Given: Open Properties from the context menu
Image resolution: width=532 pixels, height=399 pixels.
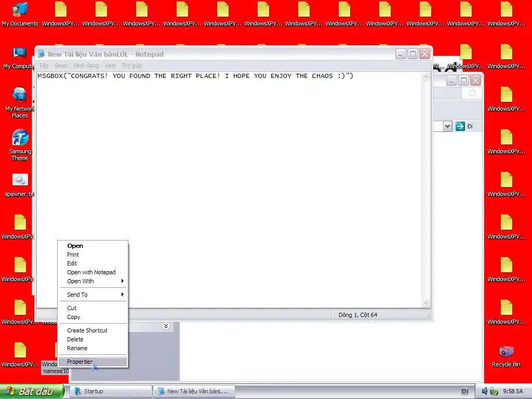Looking at the screenshot, I should click(92, 362).
